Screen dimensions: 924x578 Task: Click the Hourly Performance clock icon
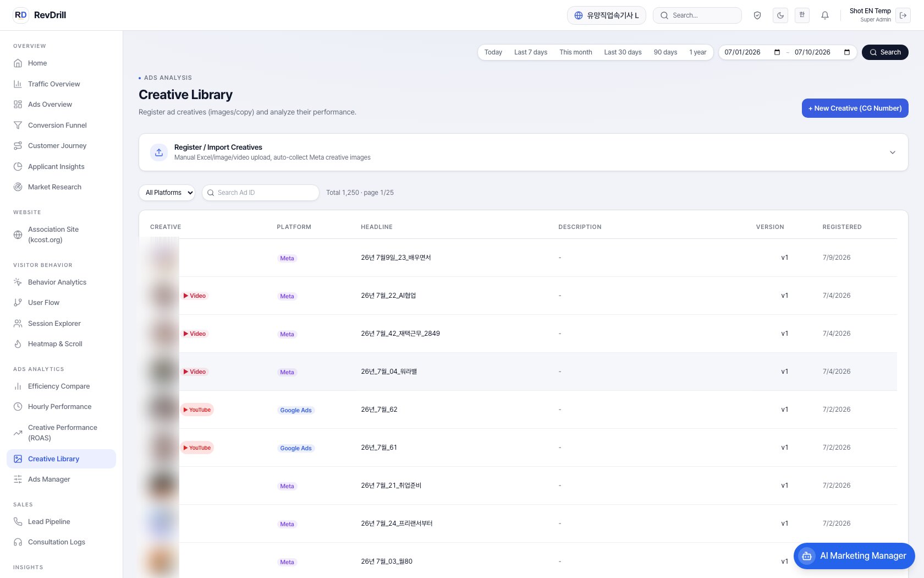pyautogui.click(x=18, y=407)
